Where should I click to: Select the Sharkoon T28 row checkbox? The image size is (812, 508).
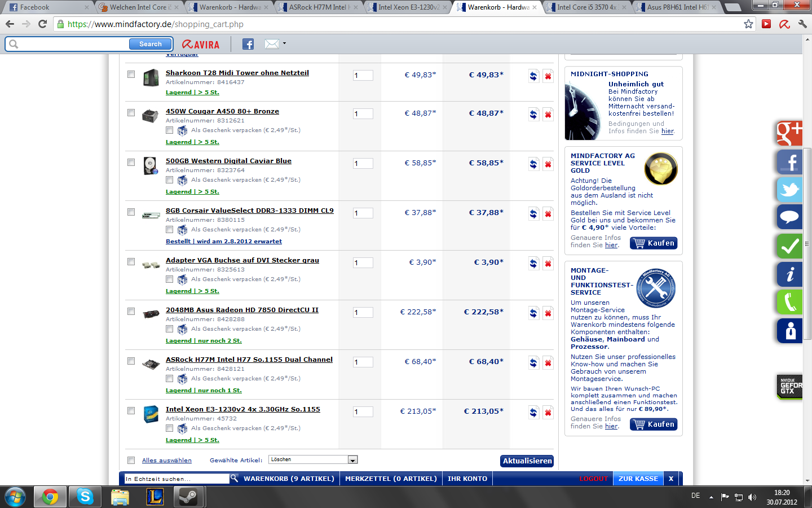tap(131, 75)
